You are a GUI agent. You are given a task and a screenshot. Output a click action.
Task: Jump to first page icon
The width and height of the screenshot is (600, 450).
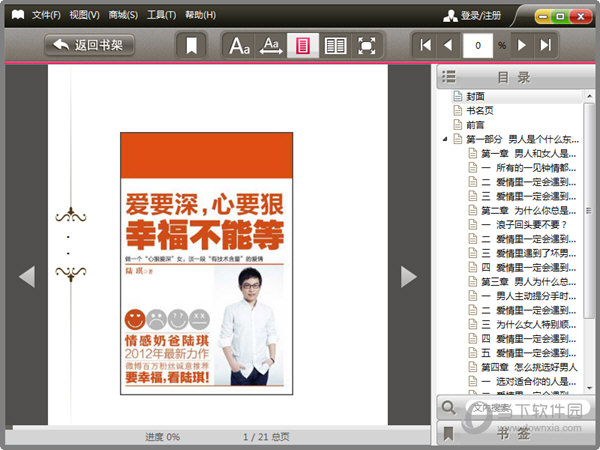coord(426,45)
